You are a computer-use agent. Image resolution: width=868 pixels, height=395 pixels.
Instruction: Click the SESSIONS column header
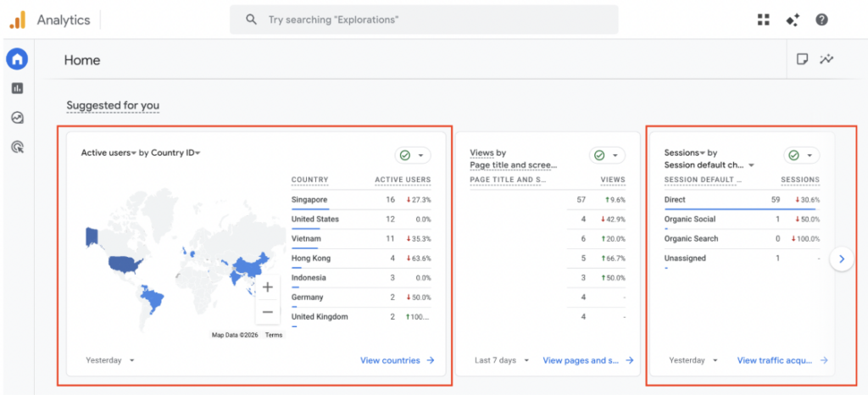point(800,180)
